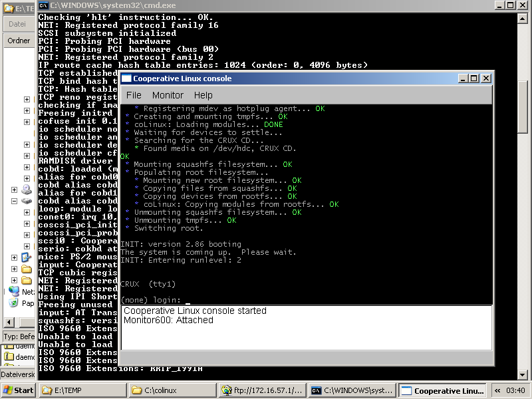The image size is (532, 399).
Task: Click the 'Typ: Befe' Explorer status text
Action: pos(19,336)
